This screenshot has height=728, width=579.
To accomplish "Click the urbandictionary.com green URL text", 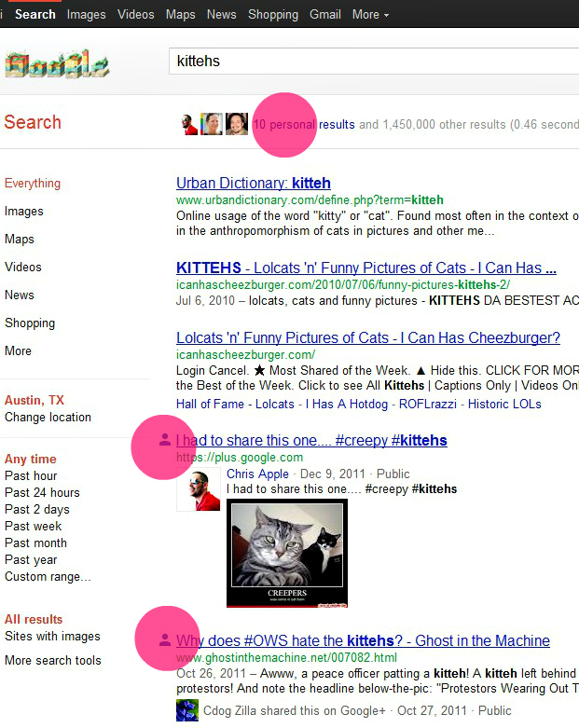I will coord(310,200).
